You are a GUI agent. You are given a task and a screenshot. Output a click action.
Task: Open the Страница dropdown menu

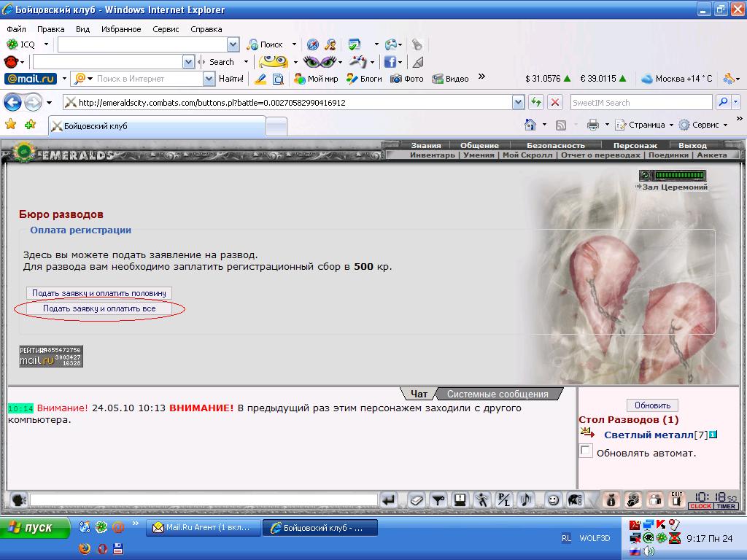(x=645, y=125)
